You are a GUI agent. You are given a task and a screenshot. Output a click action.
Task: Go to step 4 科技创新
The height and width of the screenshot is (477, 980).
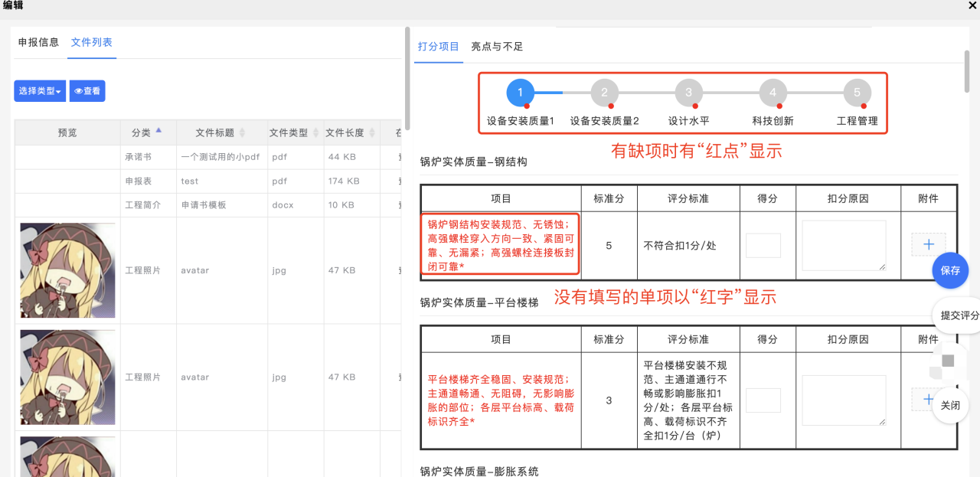click(x=773, y=93)
